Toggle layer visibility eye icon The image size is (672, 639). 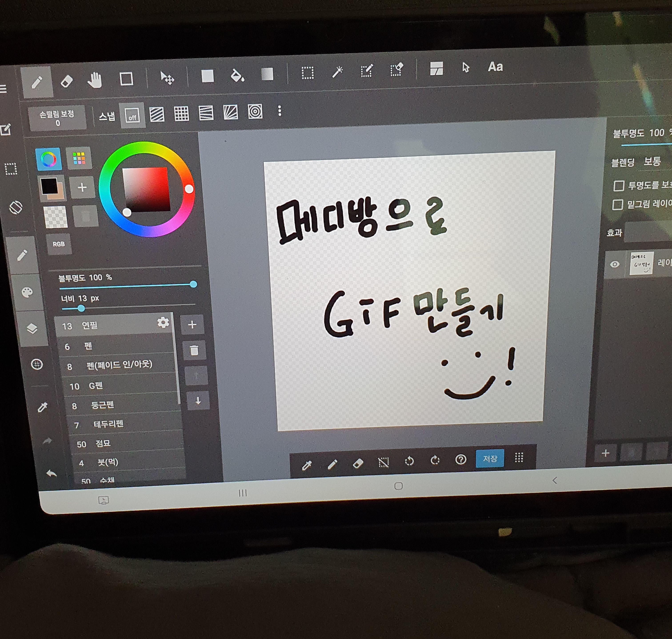tap(615, 264)
